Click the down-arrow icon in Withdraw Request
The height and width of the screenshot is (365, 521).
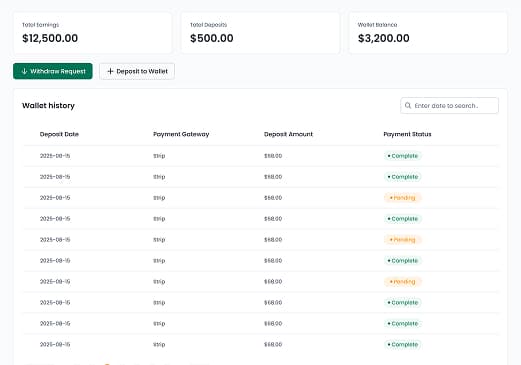24,71
